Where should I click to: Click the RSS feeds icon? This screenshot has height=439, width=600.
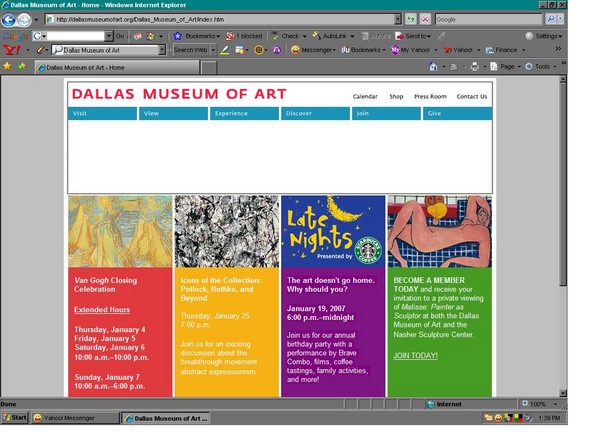[454, 67]
